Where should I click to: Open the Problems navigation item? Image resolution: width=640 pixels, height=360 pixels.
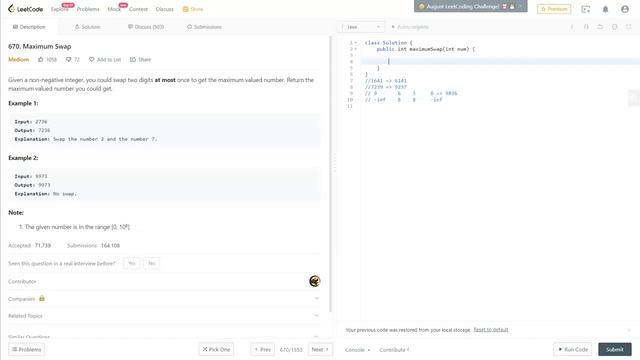[88, 9]
